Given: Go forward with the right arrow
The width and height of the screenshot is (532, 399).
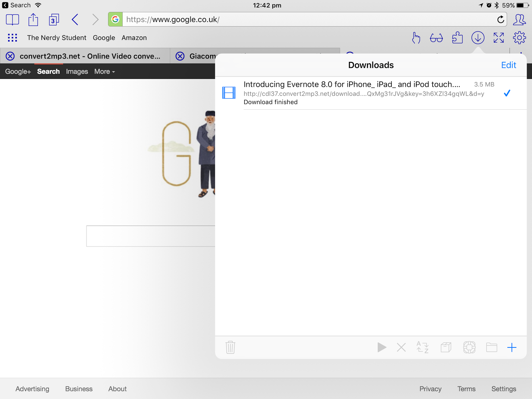Looking at the screenshot, I should [95, 20].
